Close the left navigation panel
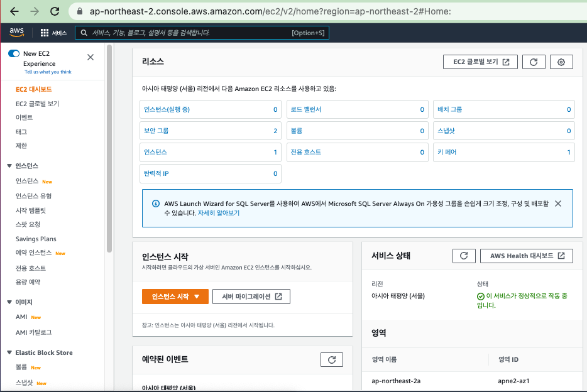587x392 pixels. click(x=91, y=57)
